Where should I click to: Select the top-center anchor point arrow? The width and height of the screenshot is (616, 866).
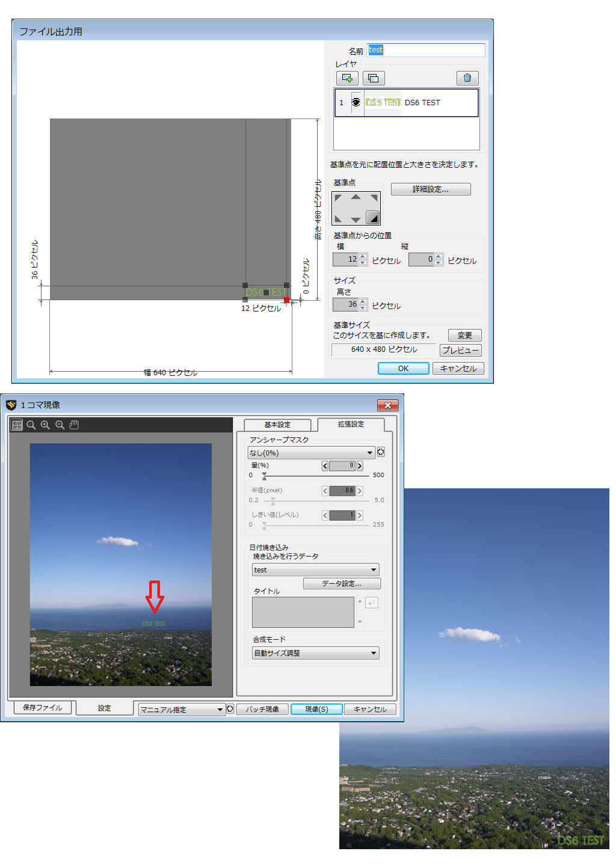(356, 197)
